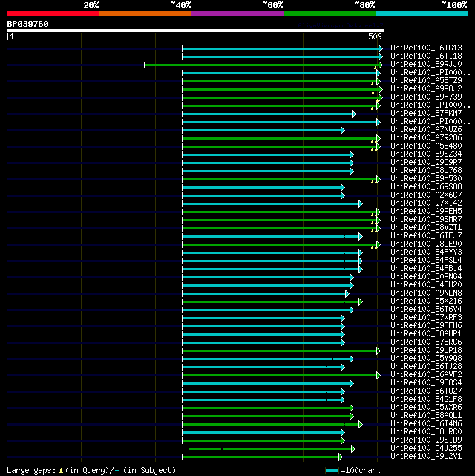Select the UniRef100_C5Y9Q8 label
The width and height of the screenshot is (475, 476).
[x=426, y=359]
